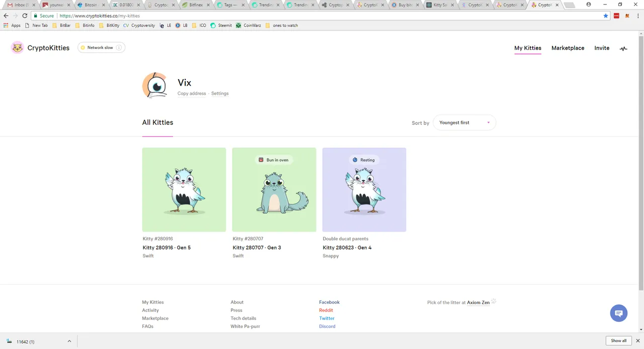Click the Network slow status button
Screen dimensions: 644x349
click(101, 48)
